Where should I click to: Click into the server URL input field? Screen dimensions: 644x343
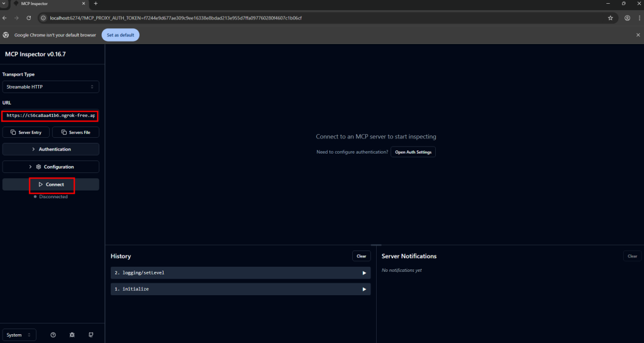tap(50, 116)
